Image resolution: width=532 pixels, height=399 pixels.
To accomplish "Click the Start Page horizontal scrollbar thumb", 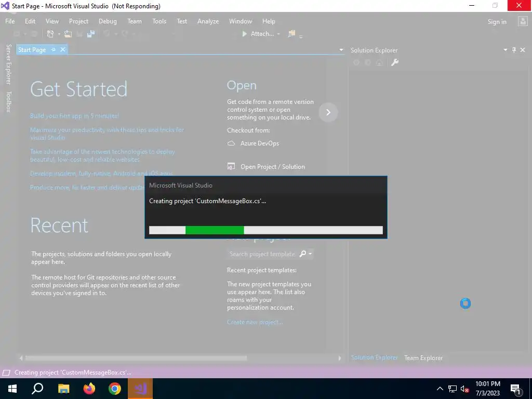I will tap(136, 358).
